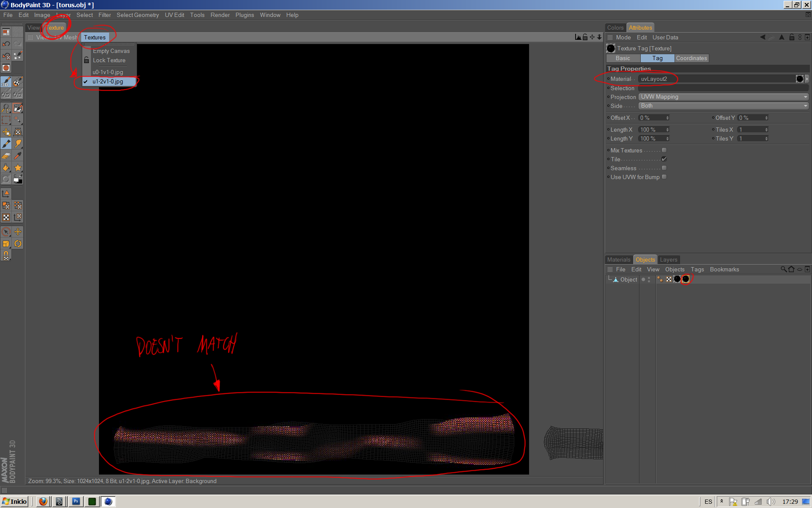Activate the Projection Painting ball icon

[x=18, y=82]
